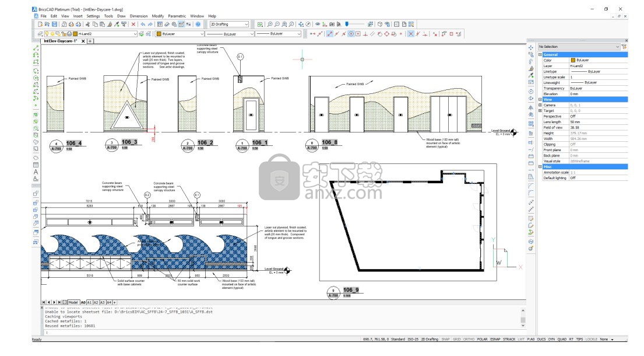Open the Draw menu
The image size is (644, 356).
(x=121, y=16)
